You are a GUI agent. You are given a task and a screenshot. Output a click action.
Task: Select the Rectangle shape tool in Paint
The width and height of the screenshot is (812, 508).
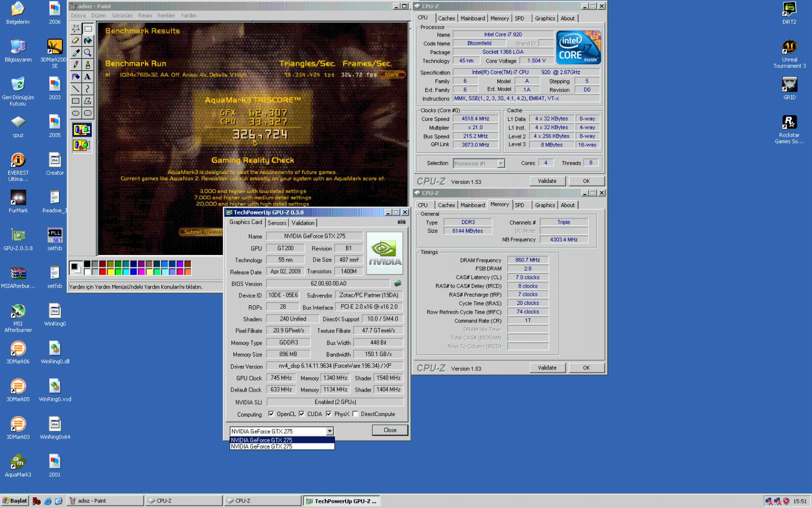(76, 101)
